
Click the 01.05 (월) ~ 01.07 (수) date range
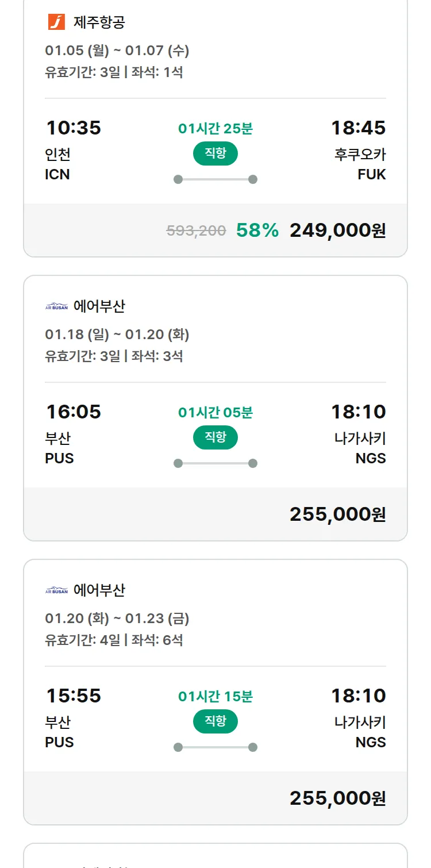pos(117,51)
